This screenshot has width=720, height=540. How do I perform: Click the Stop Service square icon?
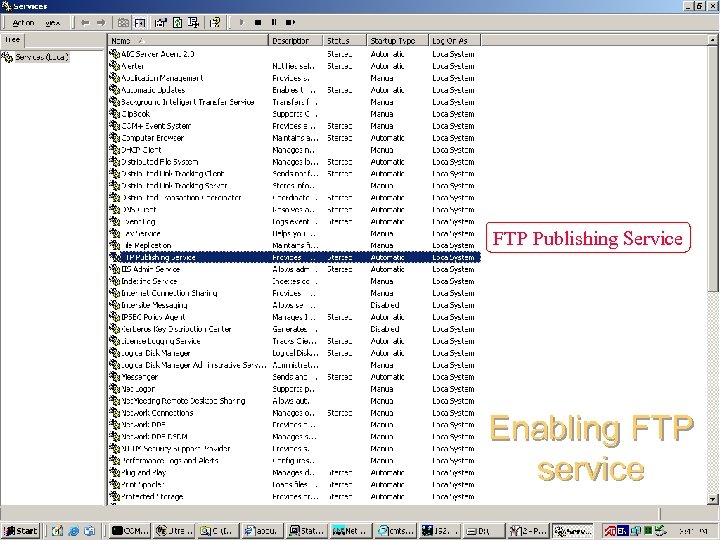click(x=258, y=22)
